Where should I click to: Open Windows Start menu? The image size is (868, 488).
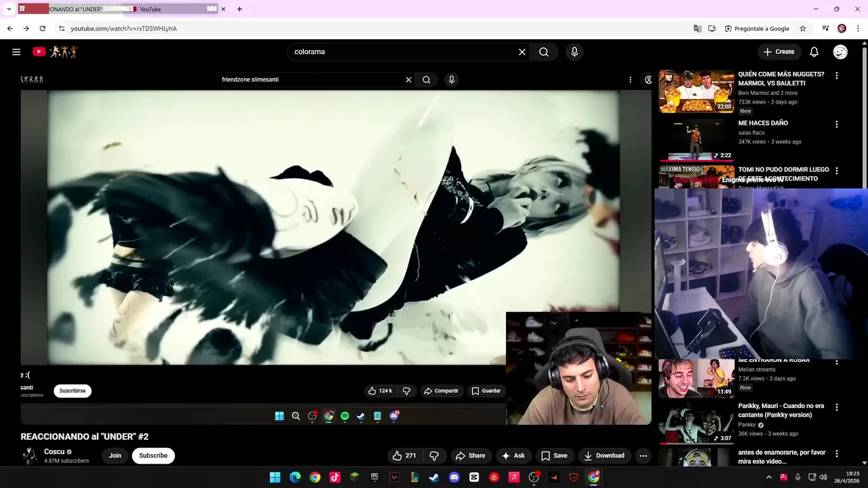click(275, 477)
